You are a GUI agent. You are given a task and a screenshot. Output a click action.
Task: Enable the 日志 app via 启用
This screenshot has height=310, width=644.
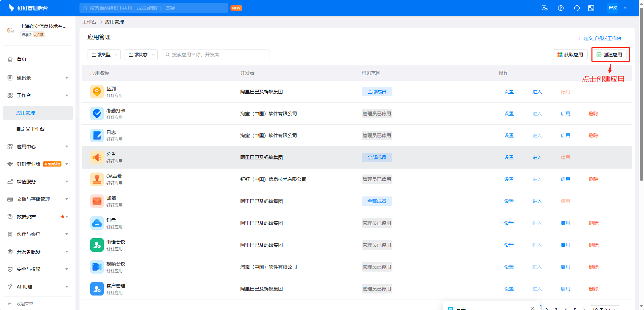pyautogui.click(x=565, y=135)
